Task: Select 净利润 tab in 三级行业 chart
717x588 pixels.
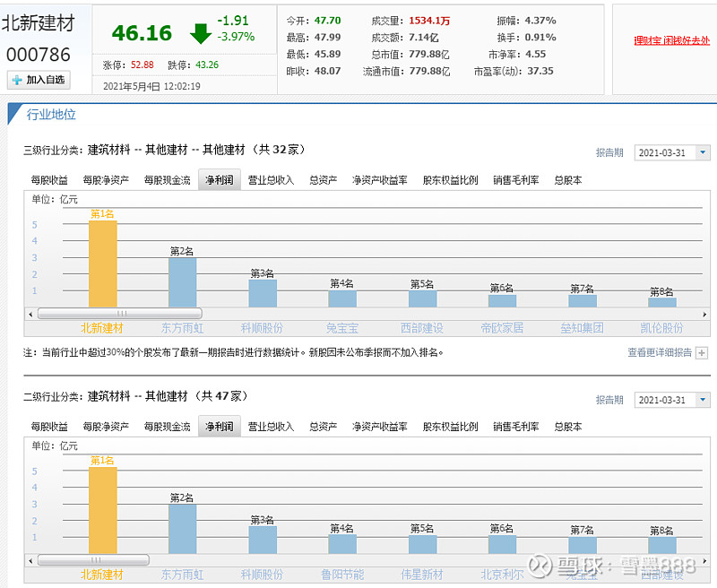Action: (x=220, y=180)
